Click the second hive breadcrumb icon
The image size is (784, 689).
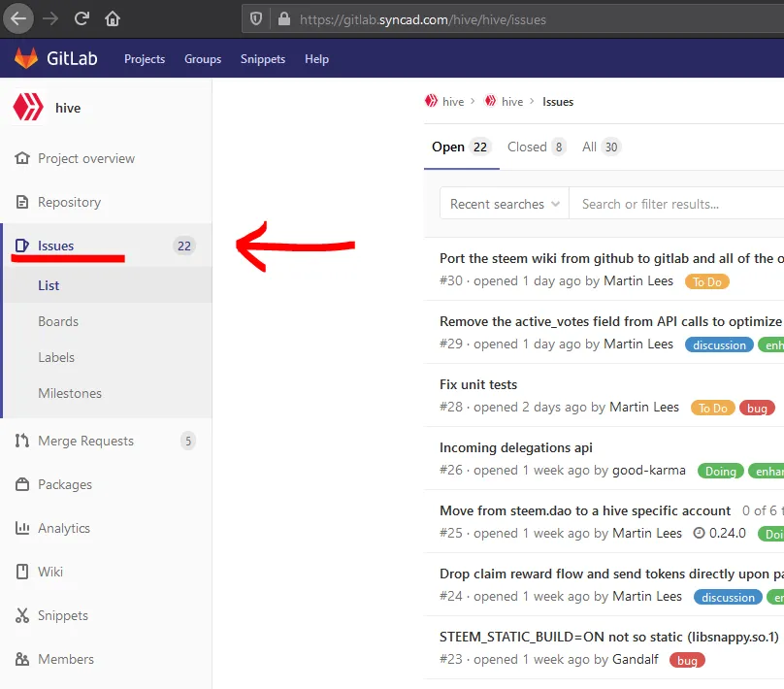[x=491, y=101]
